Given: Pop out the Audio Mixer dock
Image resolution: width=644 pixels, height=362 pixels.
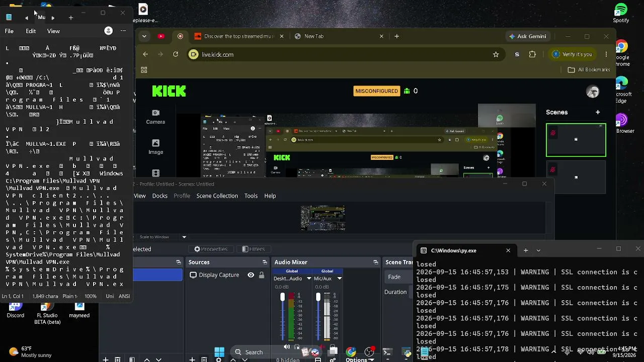Looking at the screenshot, I should pyautogui.click(x=375, y=262).
